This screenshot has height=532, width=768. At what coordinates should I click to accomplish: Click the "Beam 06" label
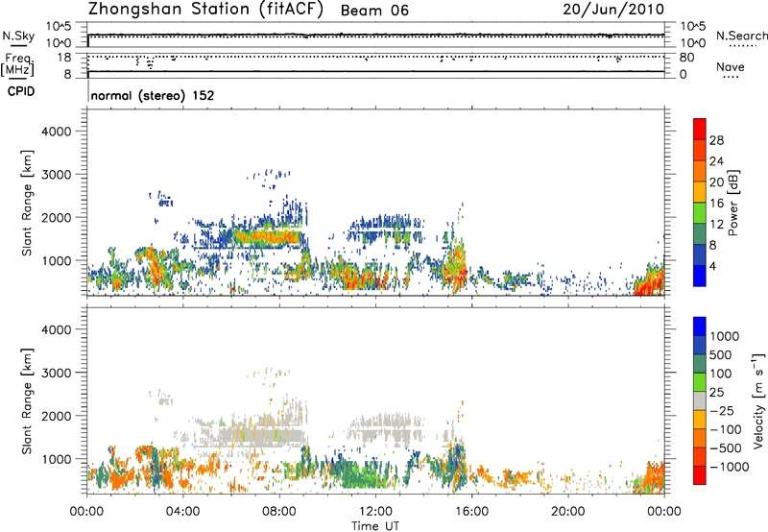click(374, 11)
